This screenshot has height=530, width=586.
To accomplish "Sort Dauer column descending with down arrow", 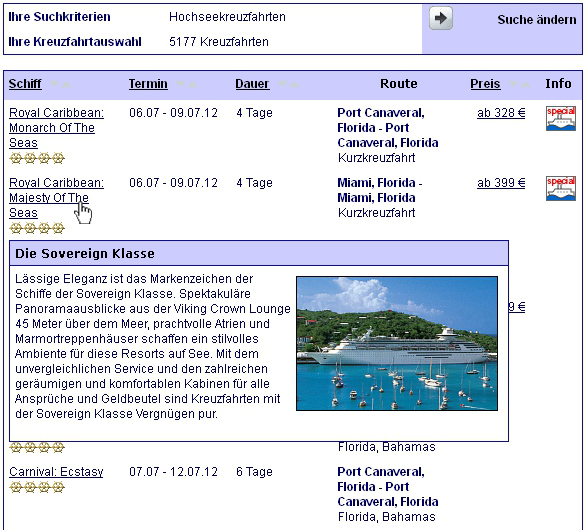I will tap(283, 84).
